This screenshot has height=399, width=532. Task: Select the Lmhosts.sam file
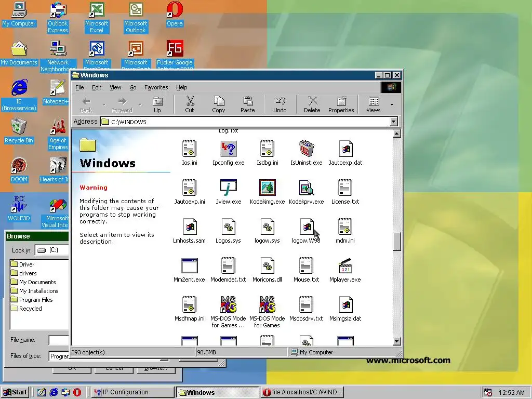pyautogui.click(x=189, y=231)
